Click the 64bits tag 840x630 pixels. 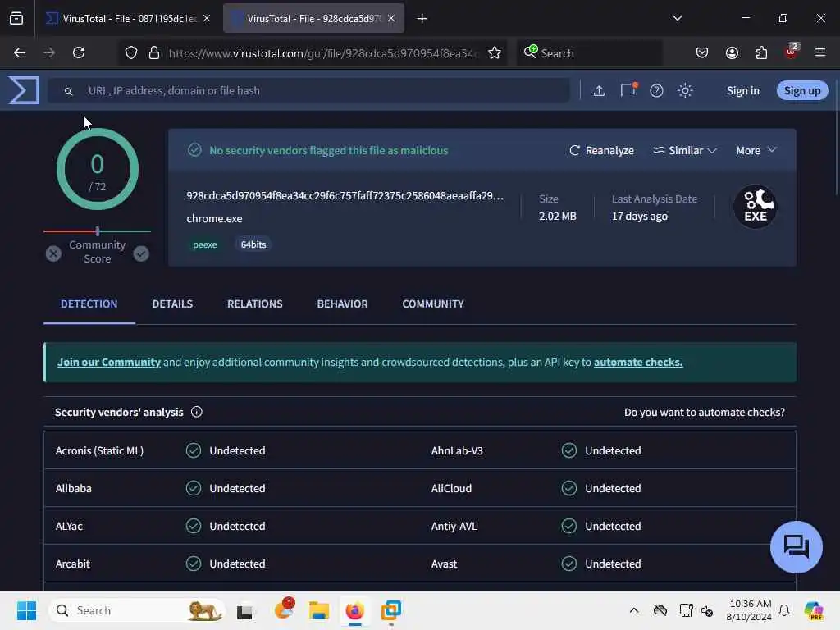click(x=253, y=244)
